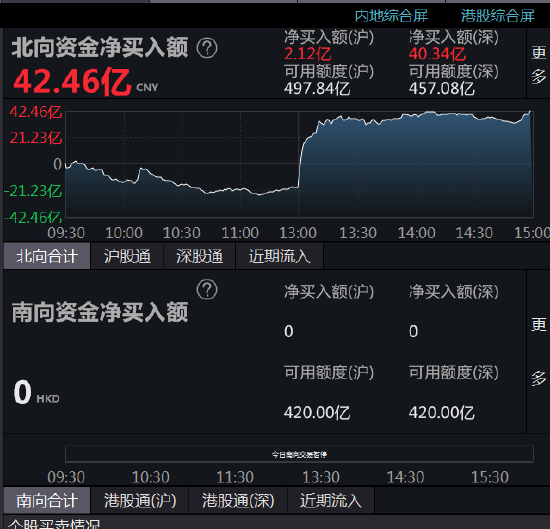Switch to the 港股通(沪) tab
This screenshot has width=550, height=529.
coord(140,501)
